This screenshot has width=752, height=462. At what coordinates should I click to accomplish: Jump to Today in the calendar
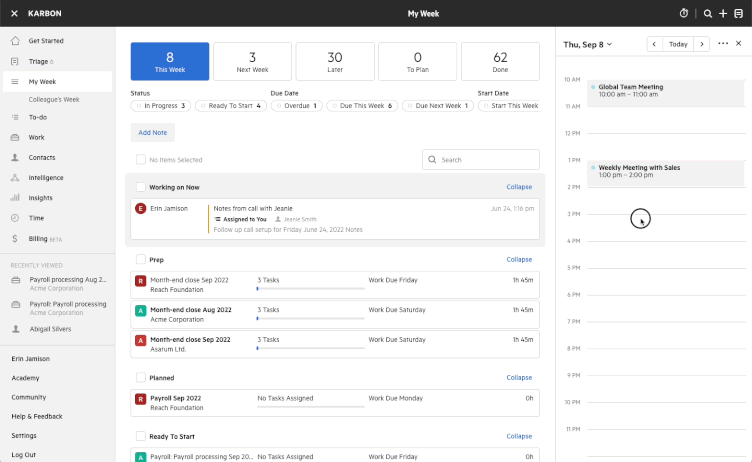tap(678, 44)
